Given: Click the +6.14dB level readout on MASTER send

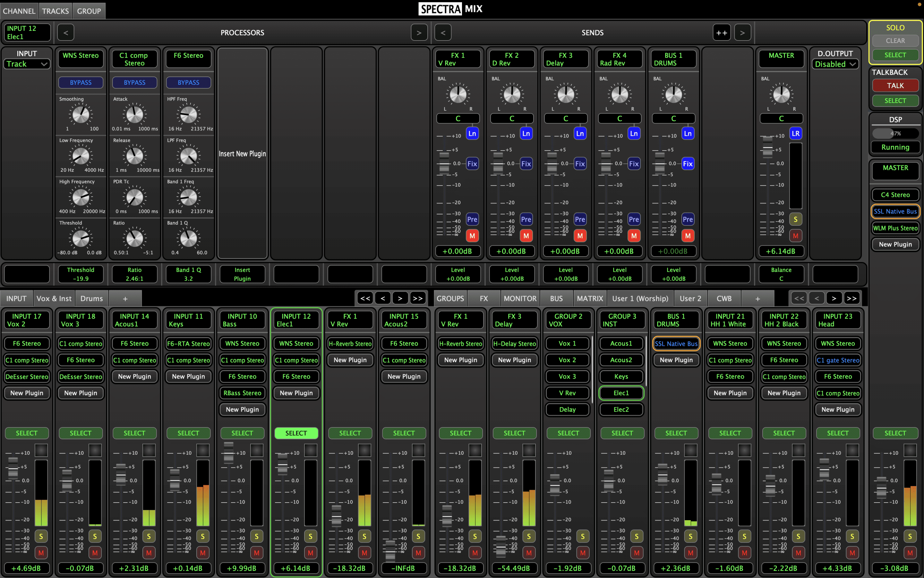Looking at the screenshot, I should pyautogui.click(x=781, y=251).
